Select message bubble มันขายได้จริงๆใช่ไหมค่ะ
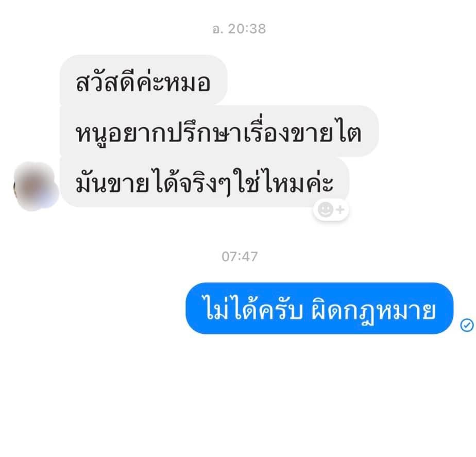 click(x=205, y=182)
